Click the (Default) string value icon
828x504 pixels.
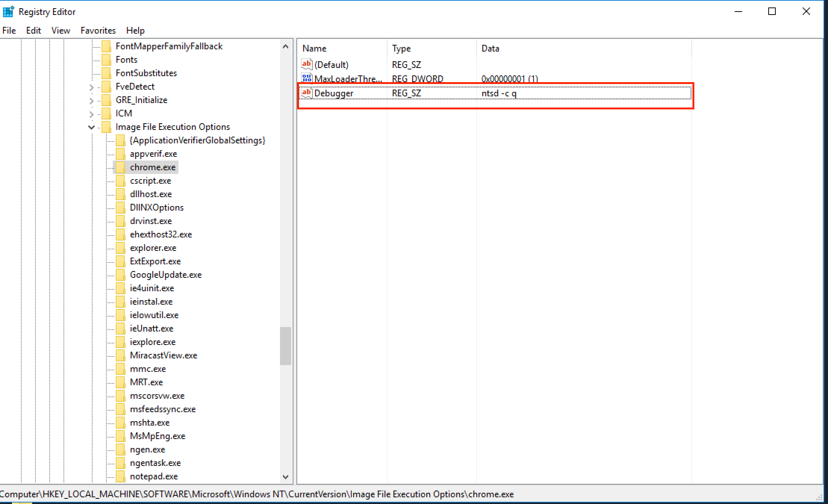coord(306,65)
